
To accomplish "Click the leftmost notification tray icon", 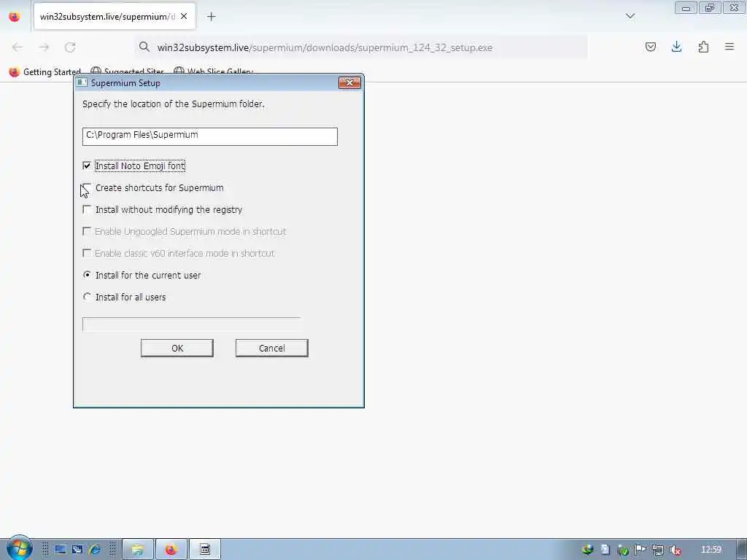I will [x=587, y=550].
